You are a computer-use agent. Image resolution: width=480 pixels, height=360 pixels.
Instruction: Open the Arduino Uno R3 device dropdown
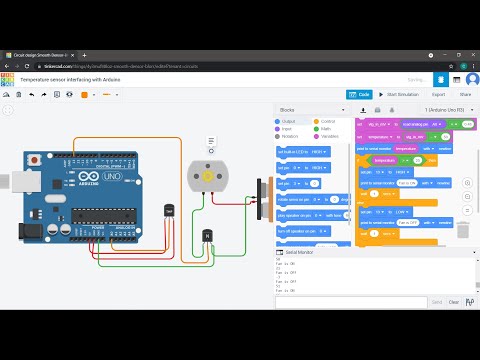point(449,110)
